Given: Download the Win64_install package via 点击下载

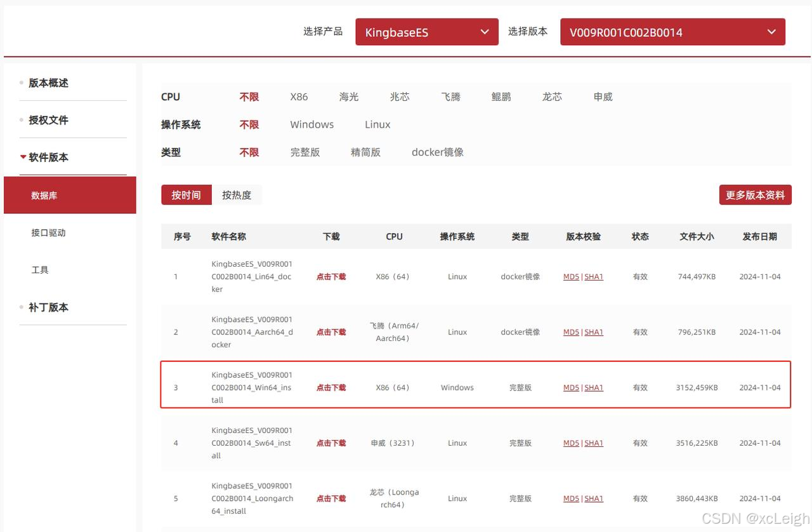Looking at the screenshot, I should (x=331, y=388).
